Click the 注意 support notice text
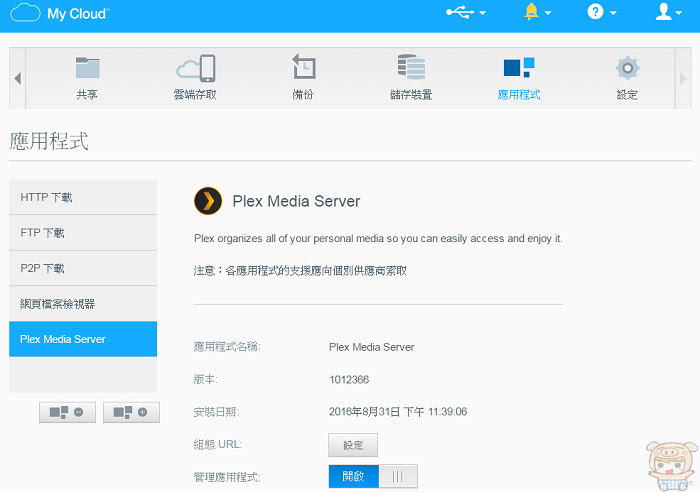Screen dimensions: 700x492 pos(300,271)
